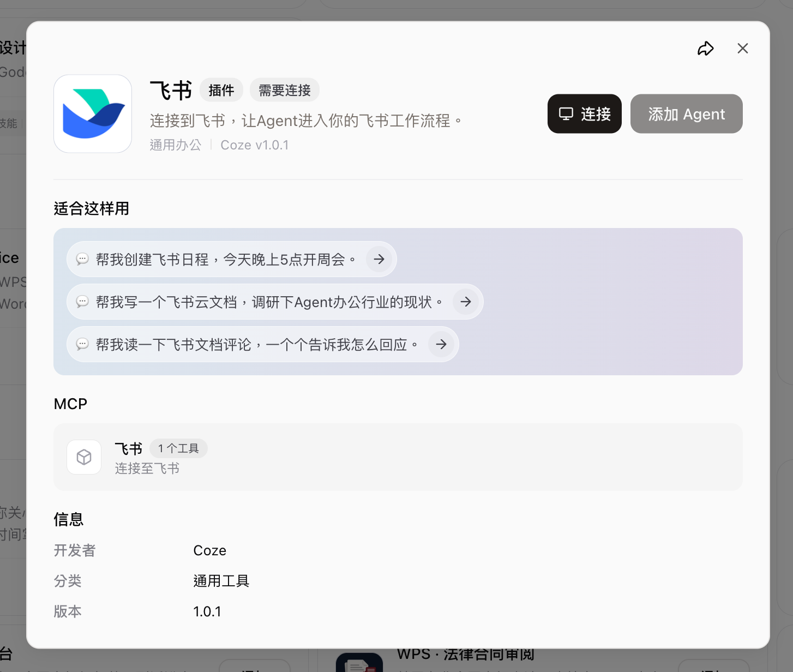
Task: Open the 飞书 MCP entry
Action: point(398,457)
